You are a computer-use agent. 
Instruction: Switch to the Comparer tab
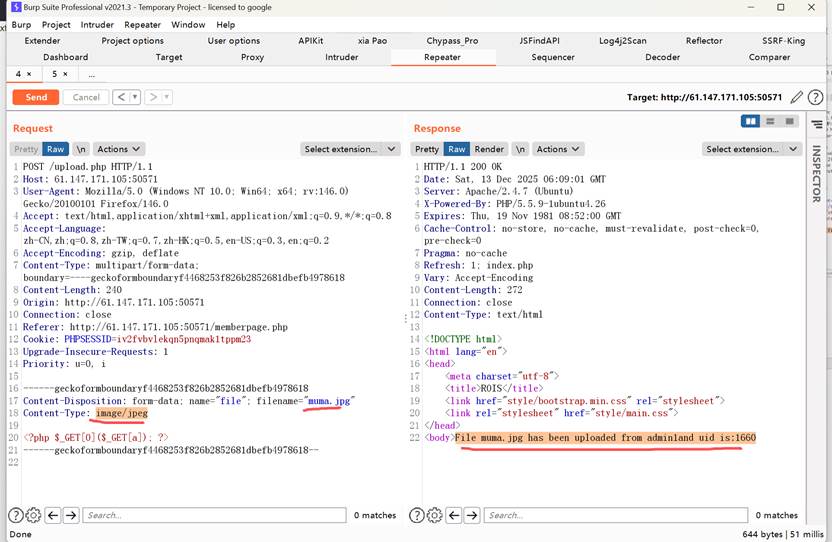pyautogui.click(x=769, y=57)
